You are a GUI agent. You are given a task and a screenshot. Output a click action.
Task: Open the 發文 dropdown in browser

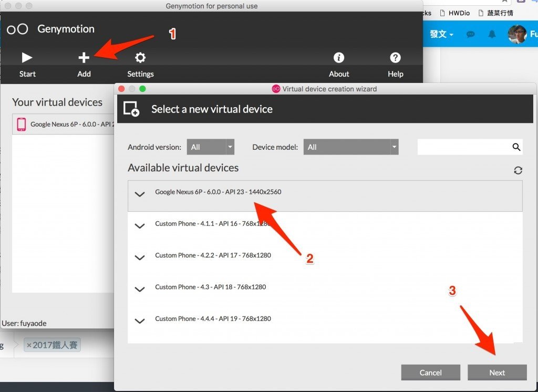pyautogui.click(x=441, y=34)
